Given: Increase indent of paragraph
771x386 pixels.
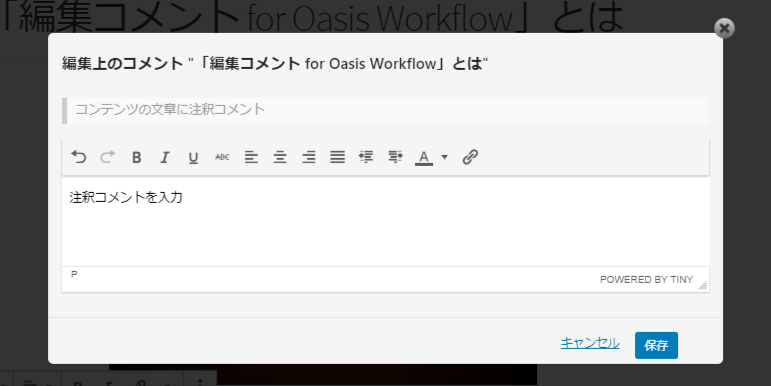Looking at the screenshot, I should point(395,157).
